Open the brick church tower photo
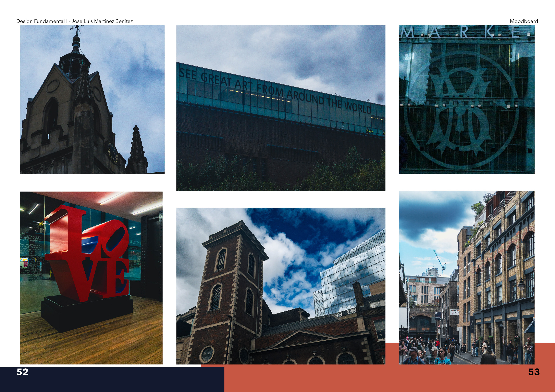Screen dimensions: 555x392 pyautogui.click(x=281, y=286)
